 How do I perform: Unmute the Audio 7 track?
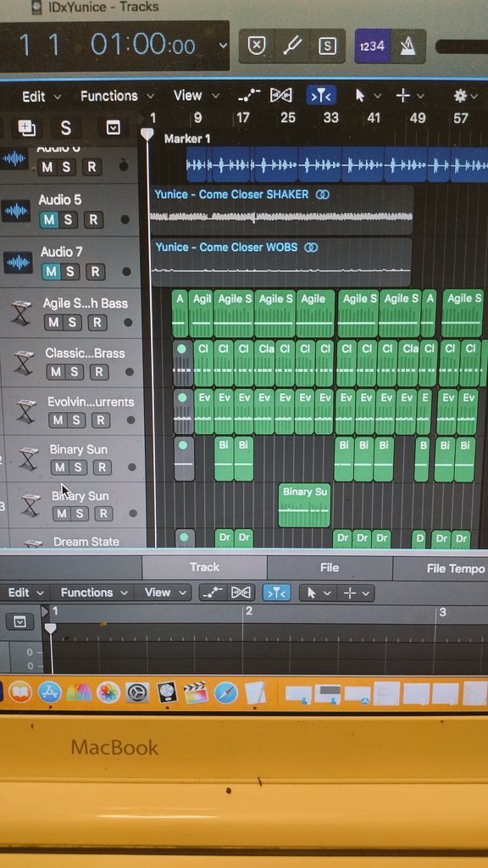[x=52, y=272]
